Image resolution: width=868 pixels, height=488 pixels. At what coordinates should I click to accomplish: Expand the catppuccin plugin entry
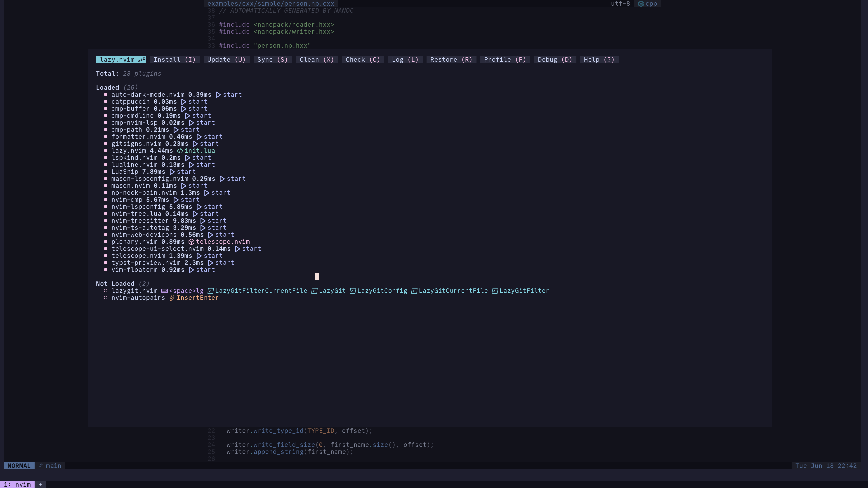(130, 102)
